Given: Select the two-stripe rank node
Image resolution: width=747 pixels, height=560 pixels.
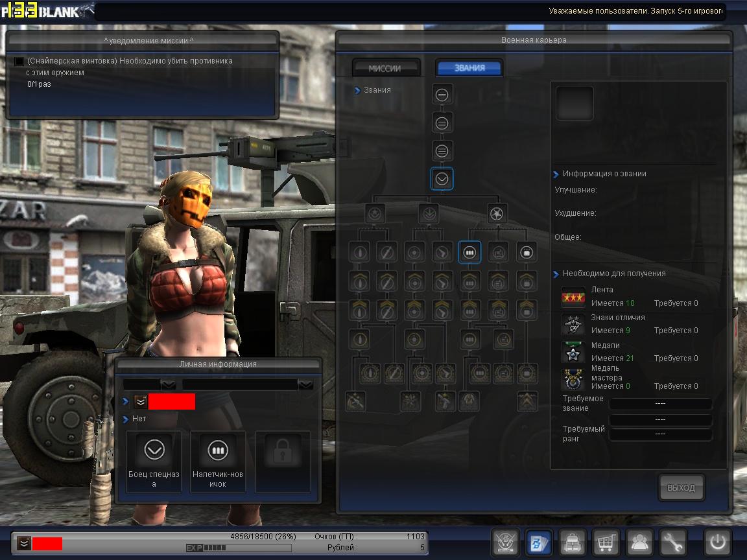Looking at the screenshot, I should 442,123.
